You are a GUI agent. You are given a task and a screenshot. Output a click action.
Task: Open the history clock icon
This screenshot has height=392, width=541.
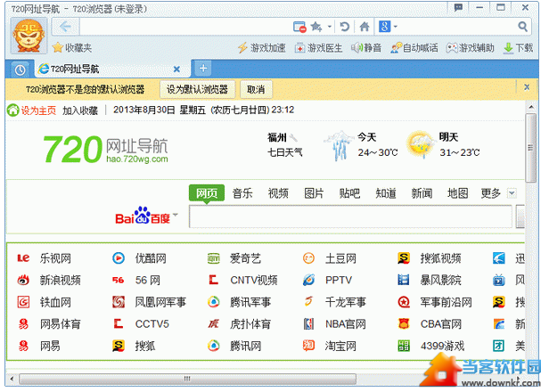(20, 69)
